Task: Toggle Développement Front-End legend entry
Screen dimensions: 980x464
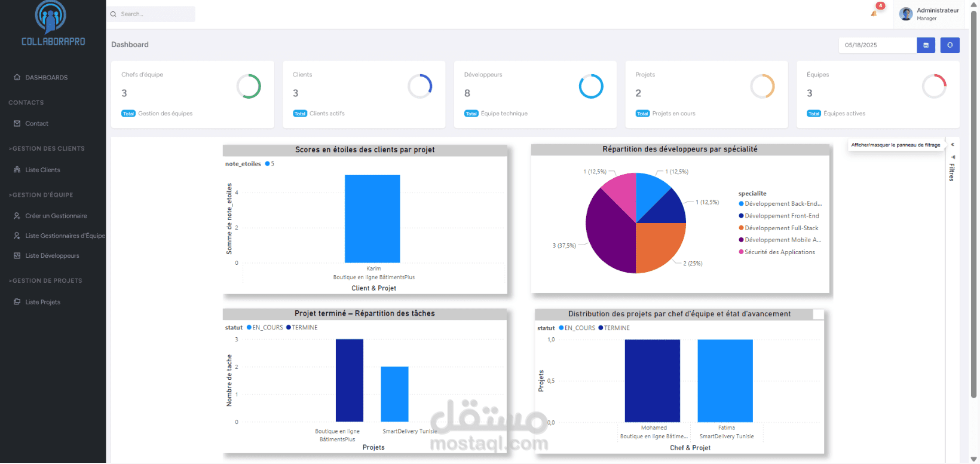Action: (779, 216)
